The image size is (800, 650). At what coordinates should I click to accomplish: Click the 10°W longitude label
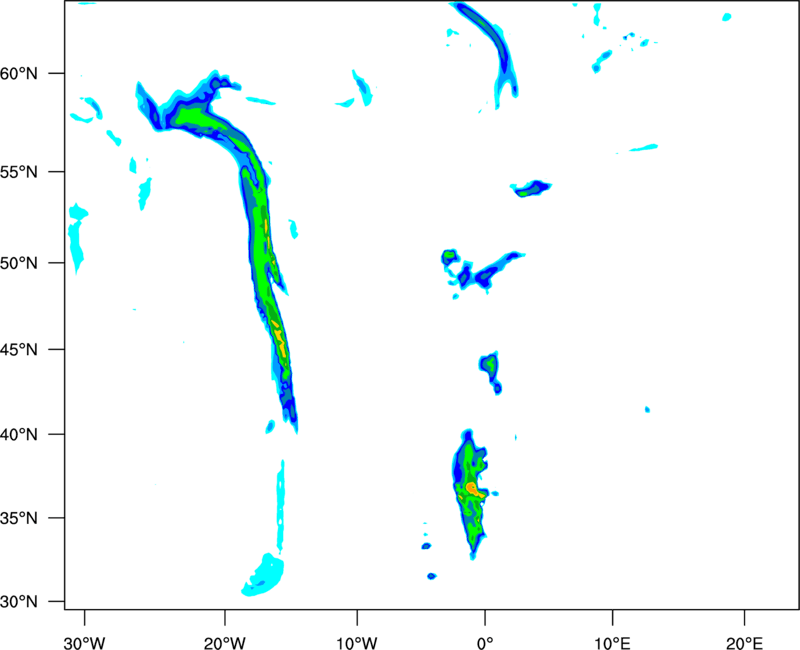[x=357, y=643]
